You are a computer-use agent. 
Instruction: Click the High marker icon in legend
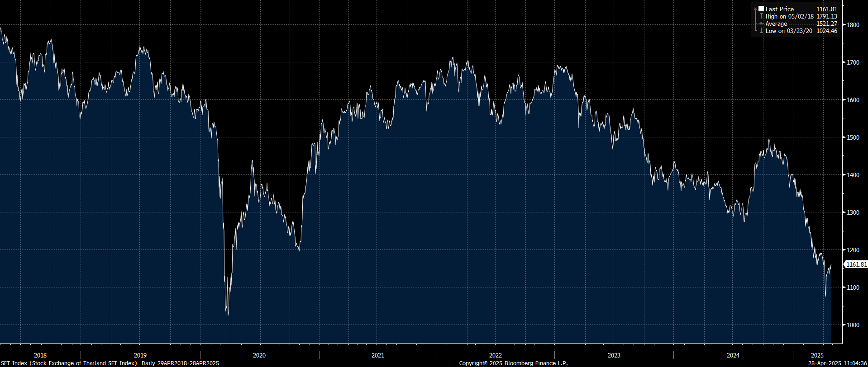tap(761, 16)
